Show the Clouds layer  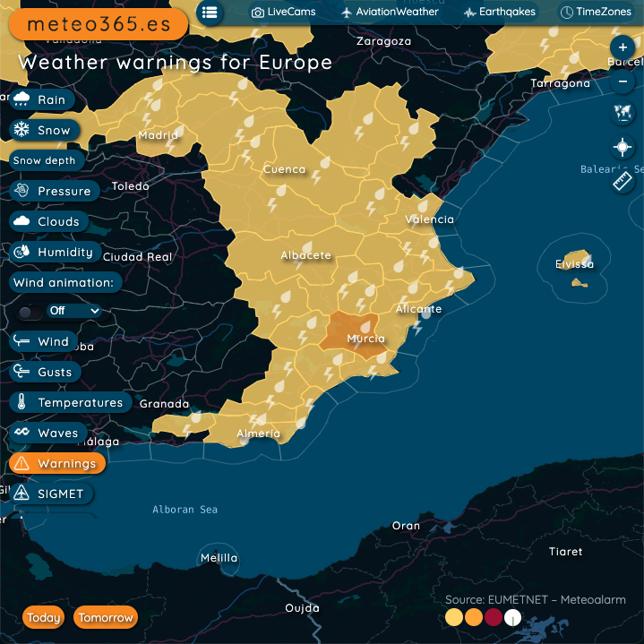(49, 221)
